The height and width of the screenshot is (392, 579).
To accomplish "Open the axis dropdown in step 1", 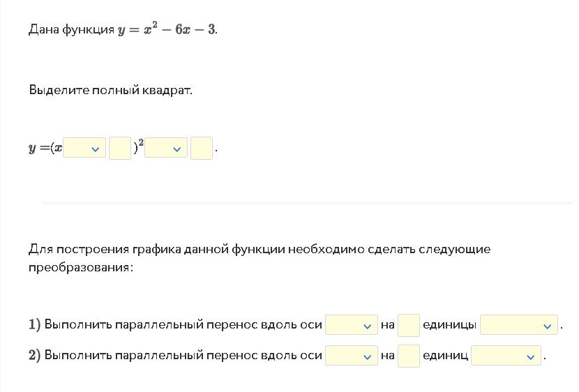I will (351, 325).
